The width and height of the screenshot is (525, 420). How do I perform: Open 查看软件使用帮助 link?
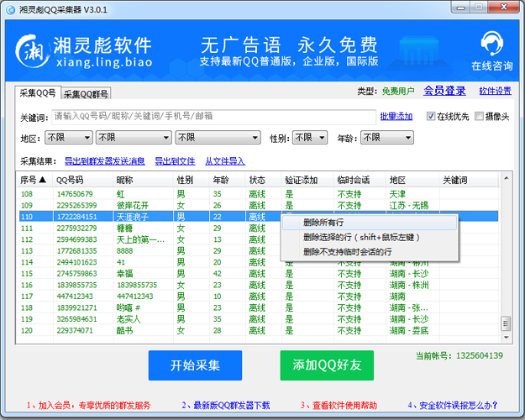(x=339, y=405)
